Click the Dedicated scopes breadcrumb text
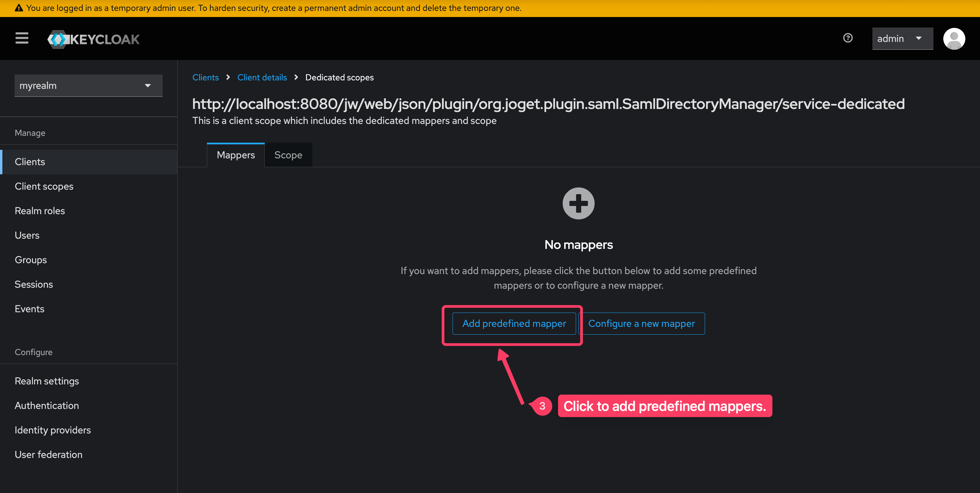Viewport: 980px width, 493px height. [x=339, y=77]
